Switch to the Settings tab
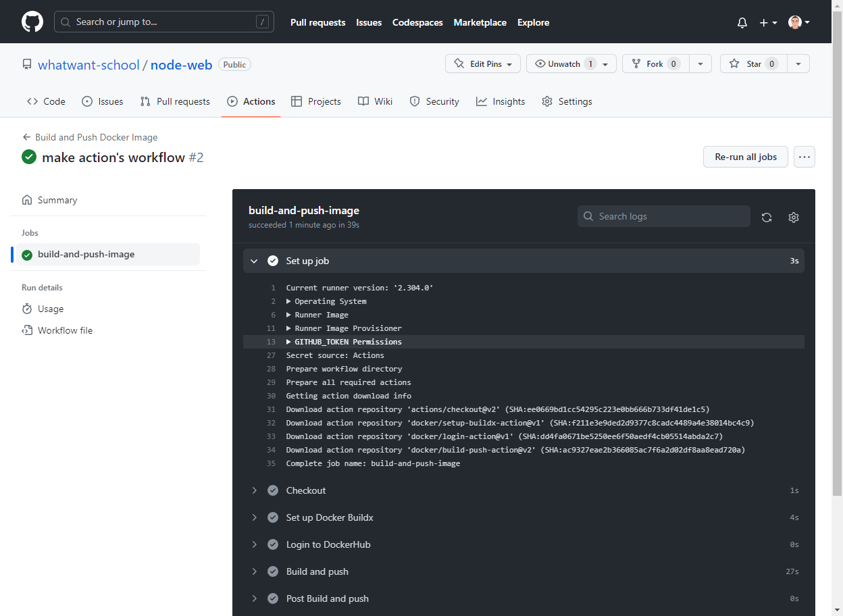Image resolution: width=843 pixels, height=616 pixels. coord(567,101)
